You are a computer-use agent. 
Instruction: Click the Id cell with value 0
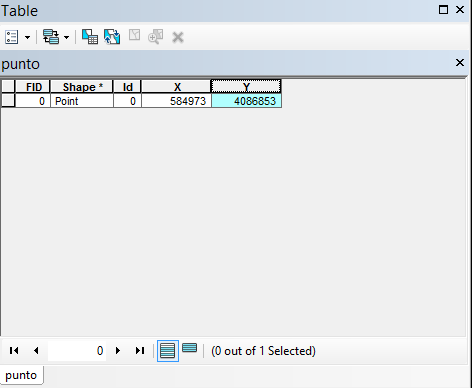point(128,101)
